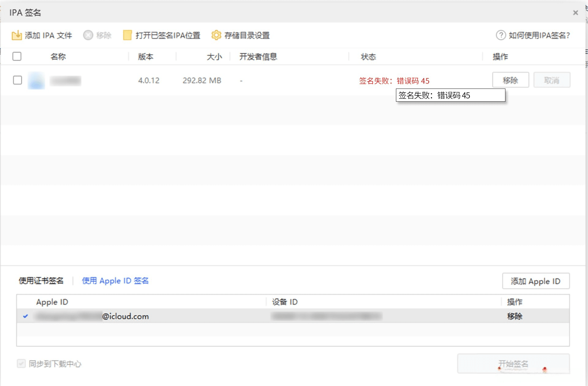Click 移除 in the app row operations column
The image size is (588, 386).
coord(511,80)
